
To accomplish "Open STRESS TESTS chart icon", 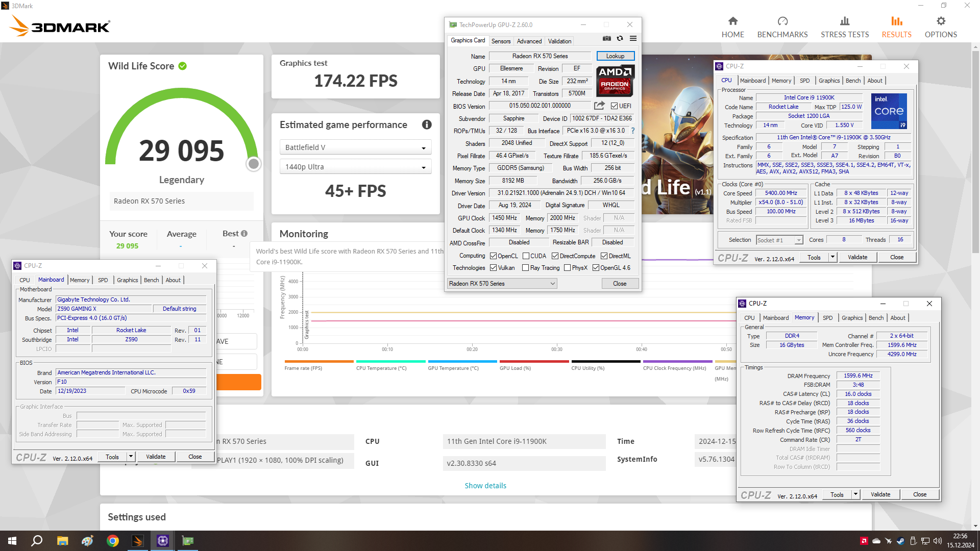I will [845, 21].
